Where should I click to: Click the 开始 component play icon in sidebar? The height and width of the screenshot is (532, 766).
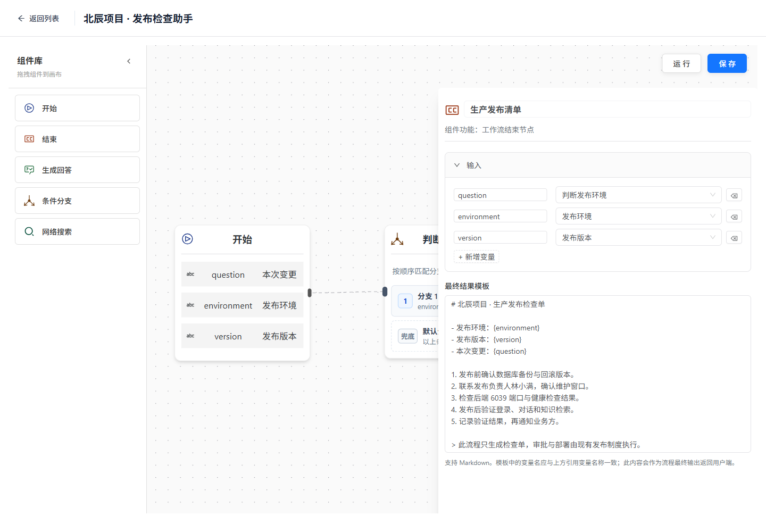(x=29, y=108)
